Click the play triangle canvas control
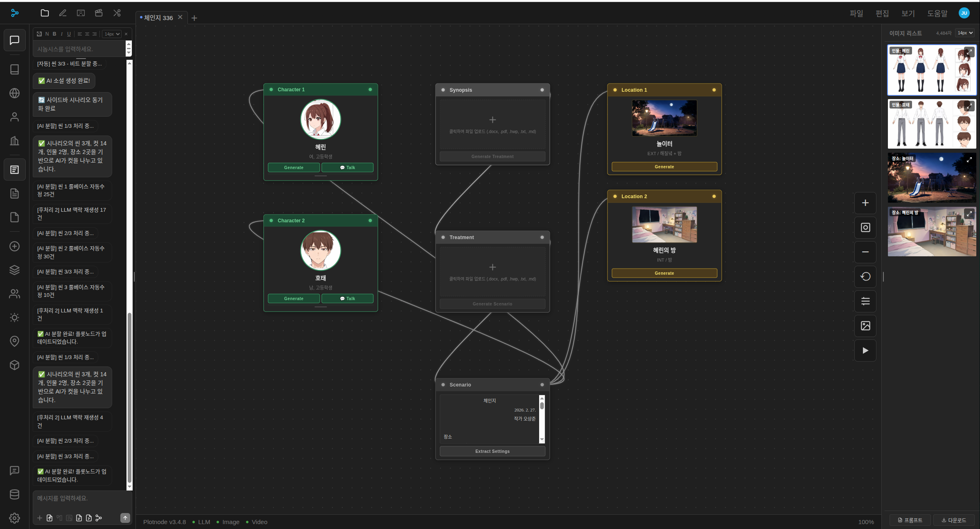This screenshot has height=529, width=980. click(865, 350)
